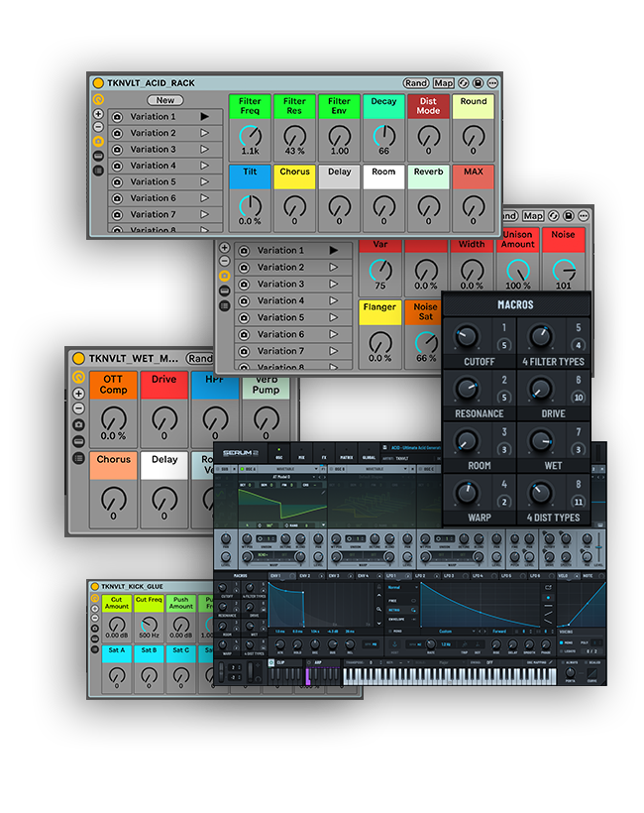Click the pencil edit icon in Serum OSC A display
Viewport: 644px width, 813px height.
(x=323, y=492)
